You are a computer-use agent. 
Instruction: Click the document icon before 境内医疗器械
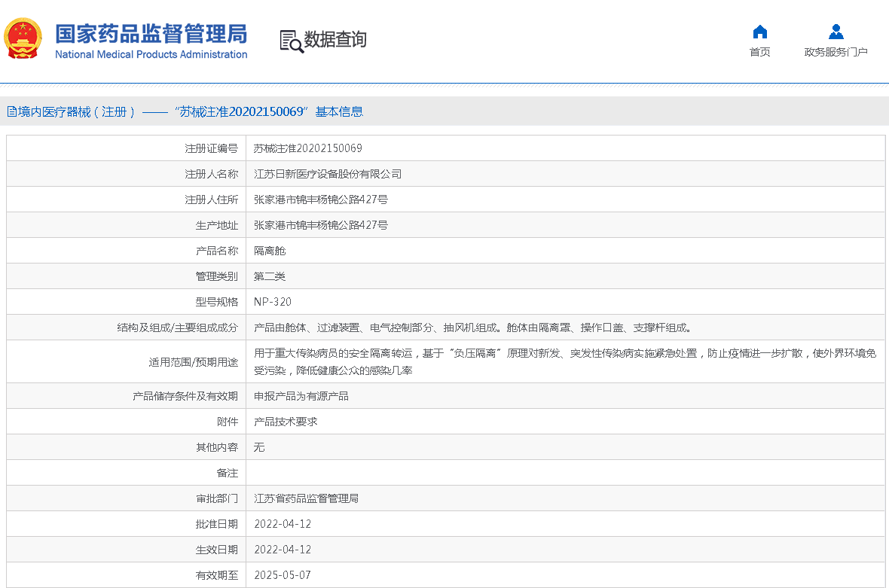[x=11, y=111]
